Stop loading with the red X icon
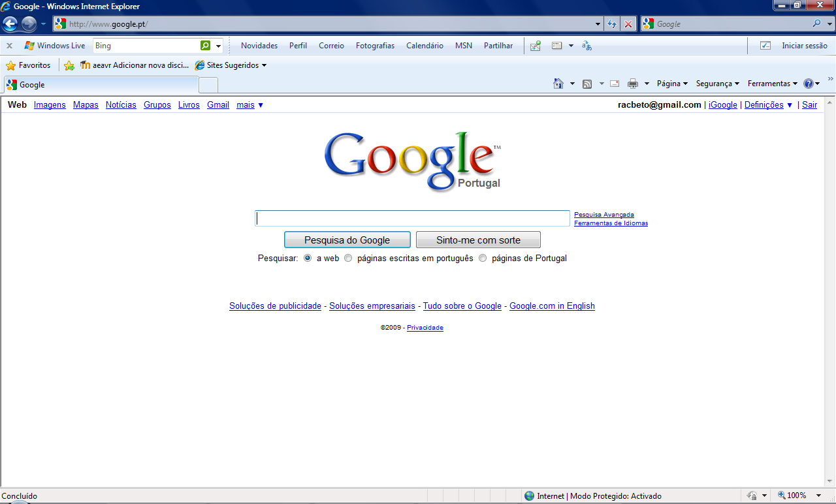The width and height of the screenshot is (836, 504). pos(628,24)
